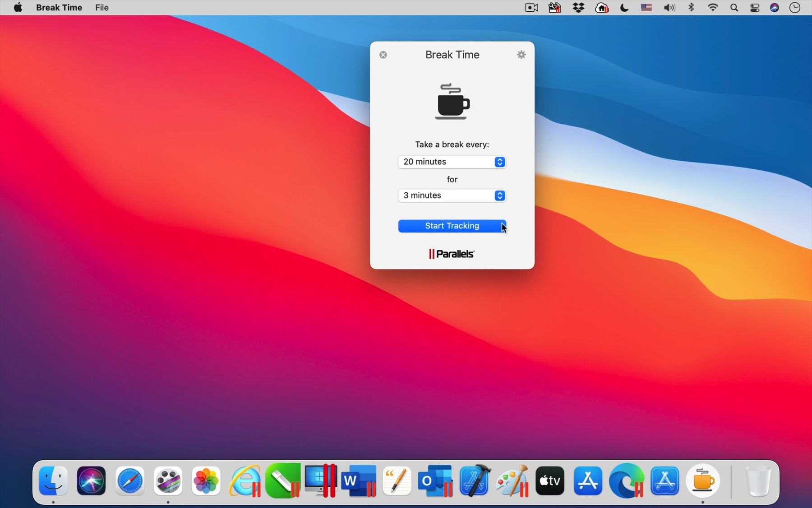Toggle screen recording via the camera icon
The image size is (812, 508).
[531, 8]
